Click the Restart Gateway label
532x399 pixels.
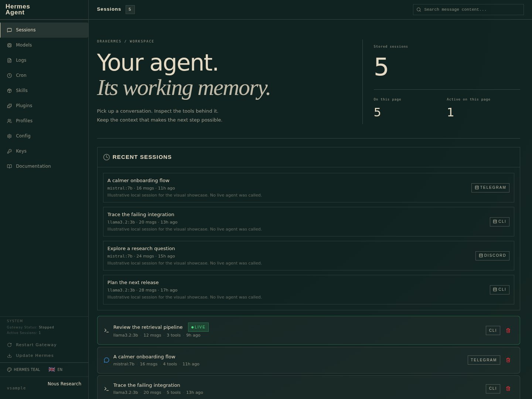click(x=36, y=345)
